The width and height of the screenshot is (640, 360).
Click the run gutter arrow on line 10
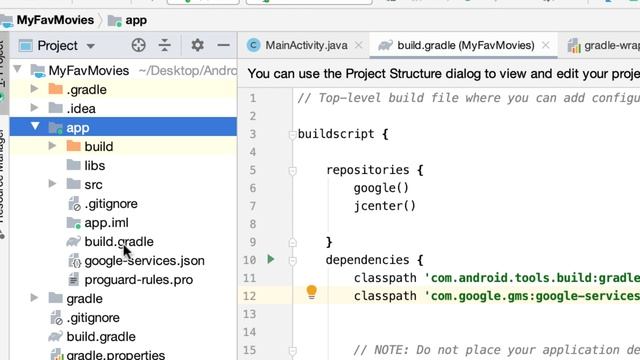pos(270,259)
